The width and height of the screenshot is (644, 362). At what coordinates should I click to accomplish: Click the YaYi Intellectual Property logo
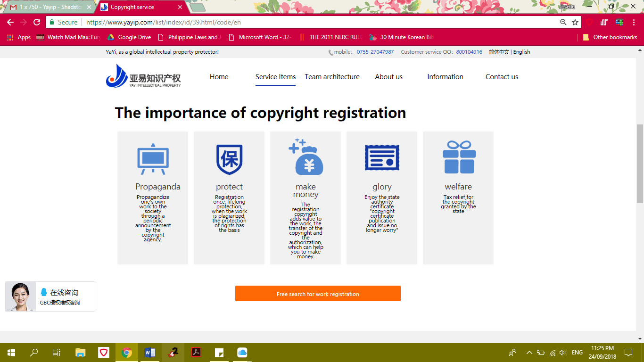[x=143, y=77]
